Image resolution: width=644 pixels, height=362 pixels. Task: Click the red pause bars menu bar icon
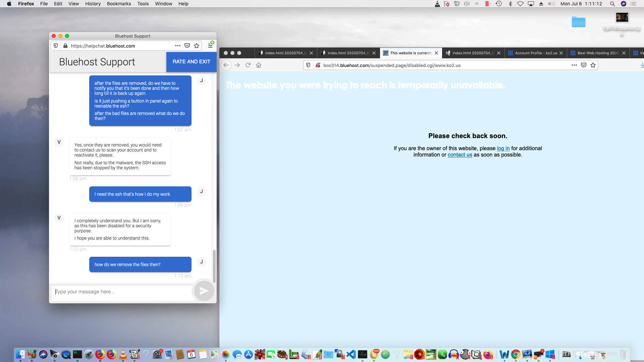pyautogui.click(x=487, y=4)
